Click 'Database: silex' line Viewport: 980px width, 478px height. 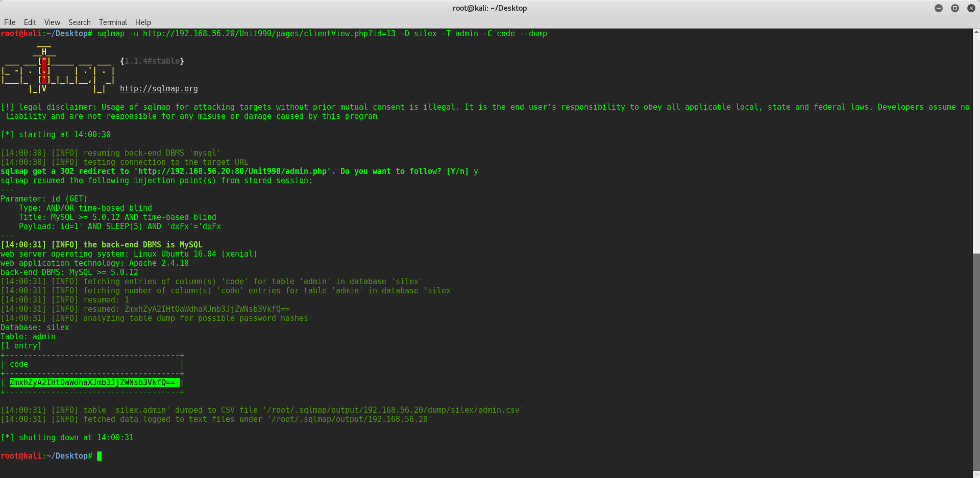tap(35, 328)
